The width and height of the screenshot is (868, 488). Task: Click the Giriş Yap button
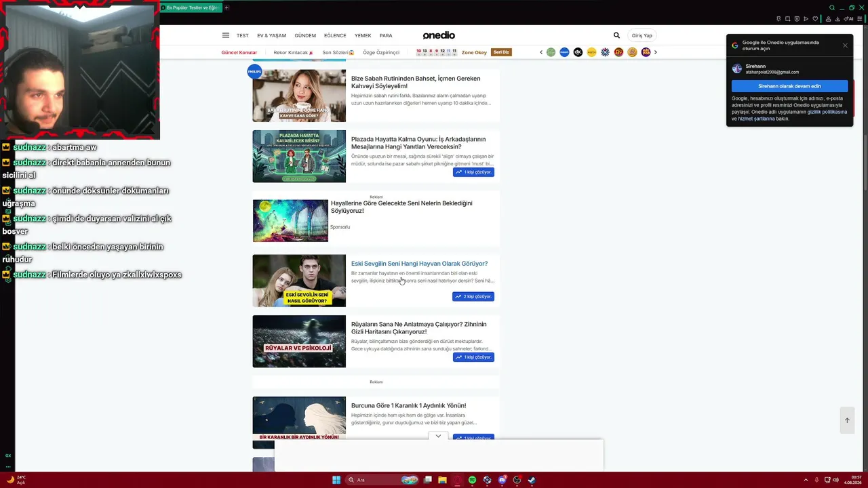coord(642,35)
